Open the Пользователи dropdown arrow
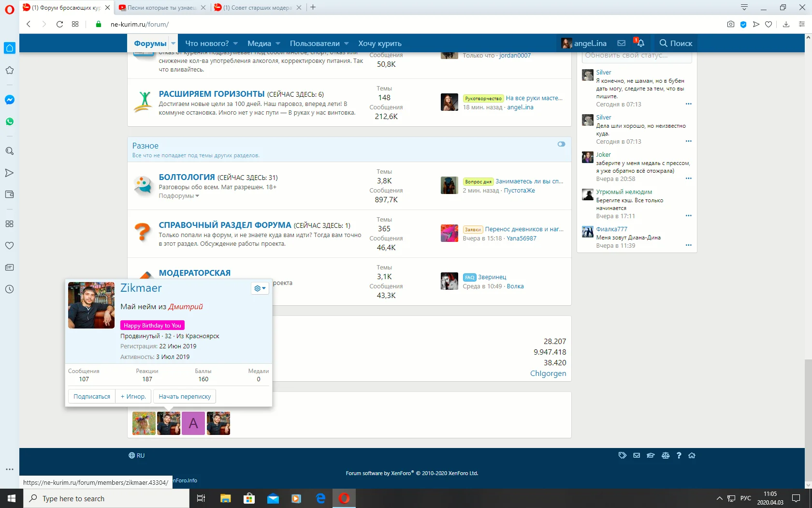 click(x=346, y=43)
